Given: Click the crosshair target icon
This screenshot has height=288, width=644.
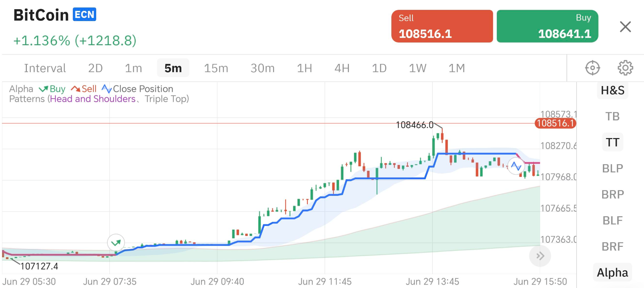Looking at the screenshot, I should tap(592, 68).
